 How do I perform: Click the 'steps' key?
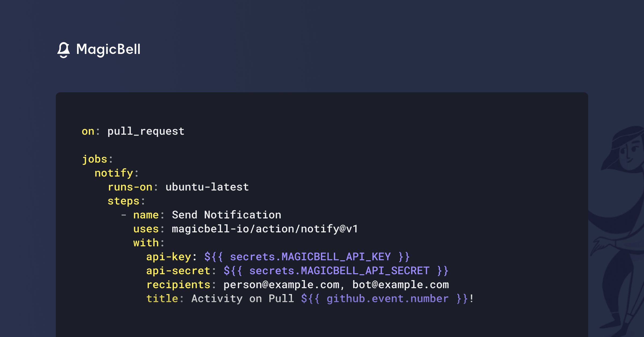(x=123, y=201)
